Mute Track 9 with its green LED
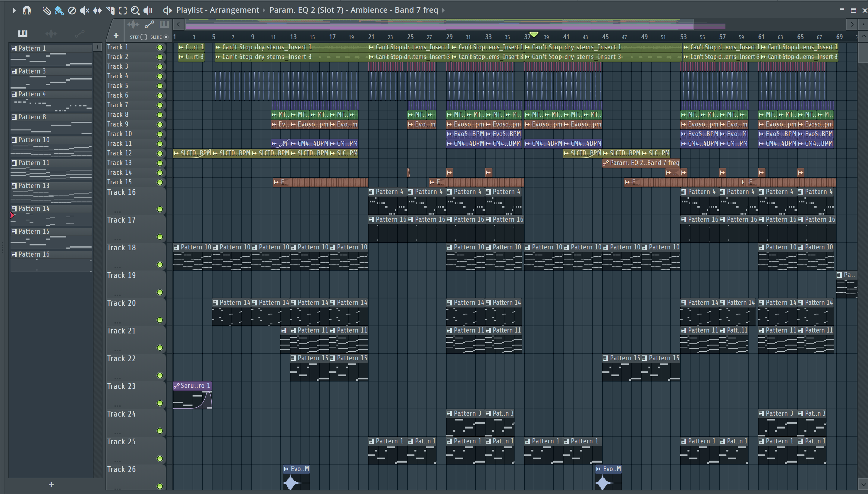 [x=159, y=124]
